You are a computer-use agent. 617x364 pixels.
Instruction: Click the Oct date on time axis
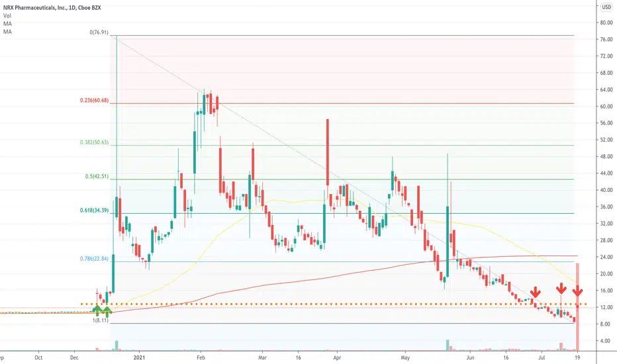click(38, 357)
